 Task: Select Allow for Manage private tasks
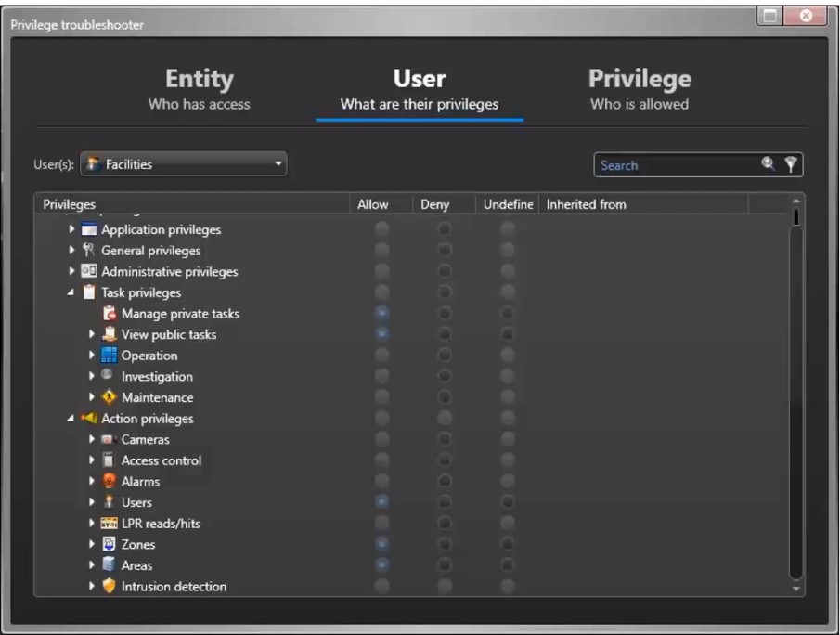pos(381,314)
